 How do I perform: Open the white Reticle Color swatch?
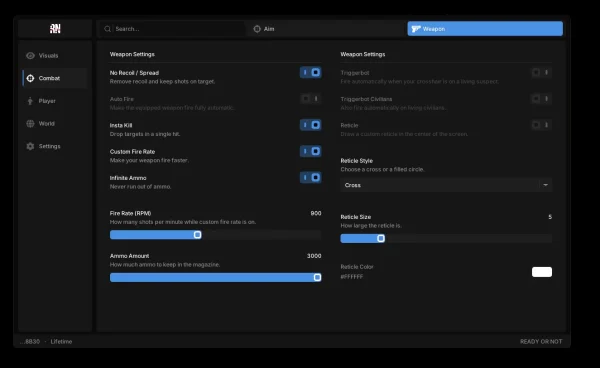click(542, 272)
